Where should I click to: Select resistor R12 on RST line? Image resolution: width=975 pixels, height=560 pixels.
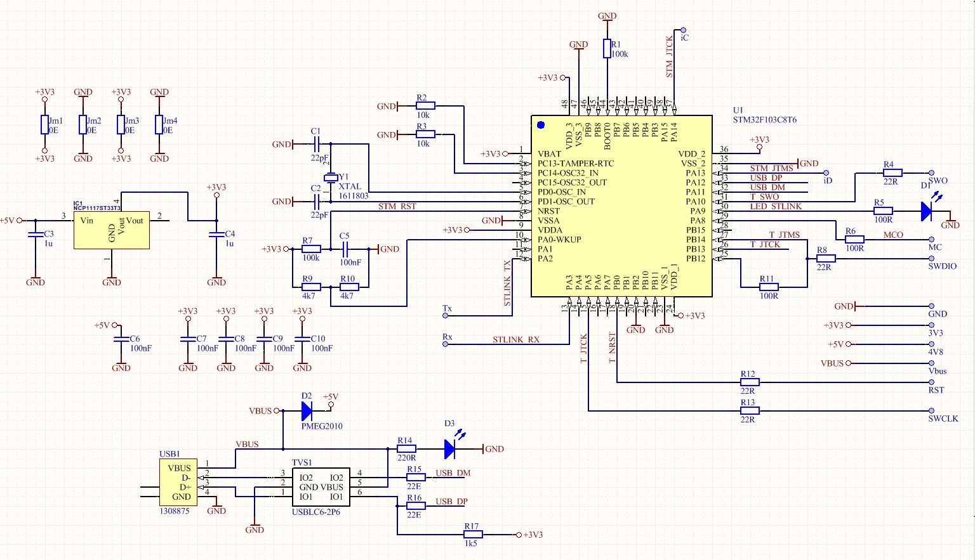pyautogui.click(x=750, y=382)
